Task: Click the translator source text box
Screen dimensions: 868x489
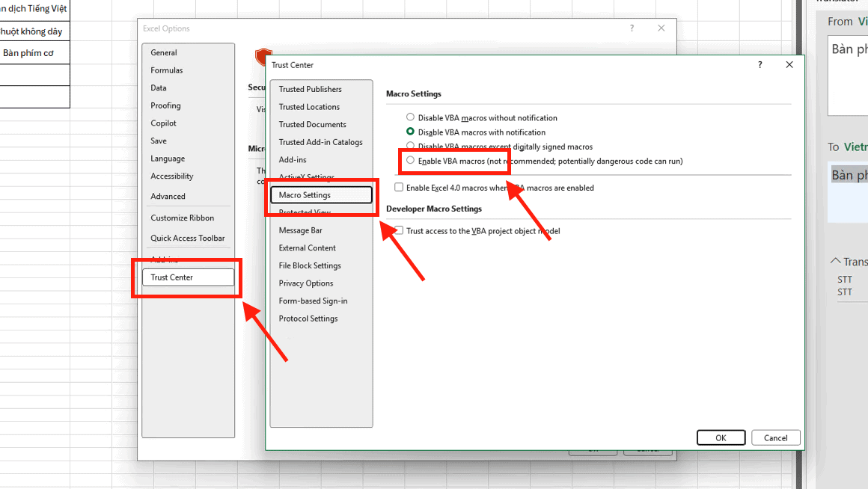Action: point(849,75)
